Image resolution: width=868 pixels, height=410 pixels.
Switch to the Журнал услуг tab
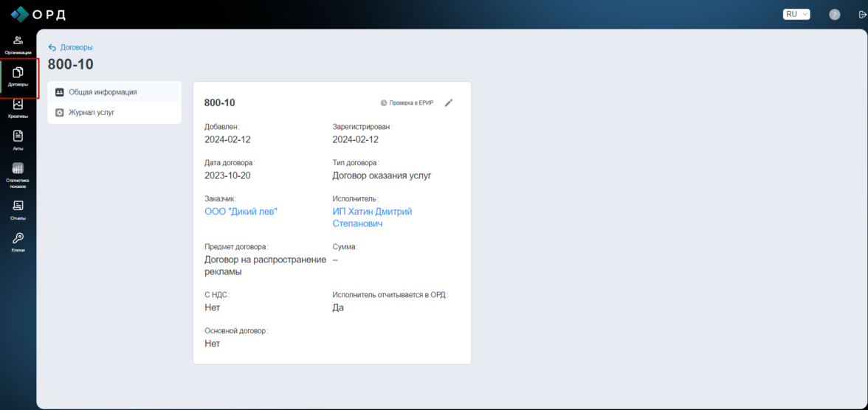coord(114,112)
